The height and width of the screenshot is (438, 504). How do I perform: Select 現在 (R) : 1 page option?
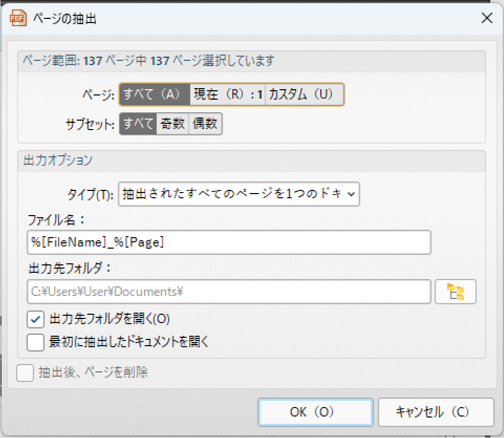pyautogui.click(x=227, y=94)
